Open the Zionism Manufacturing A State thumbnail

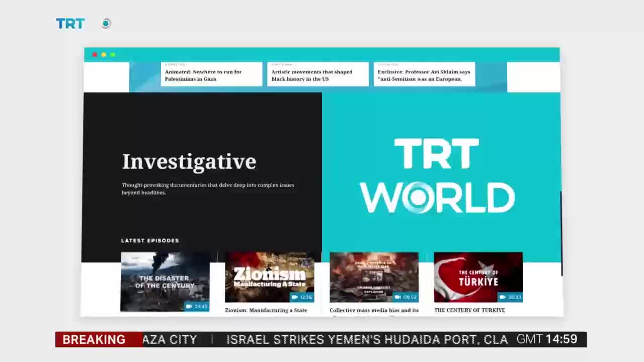tap(269, 277)
